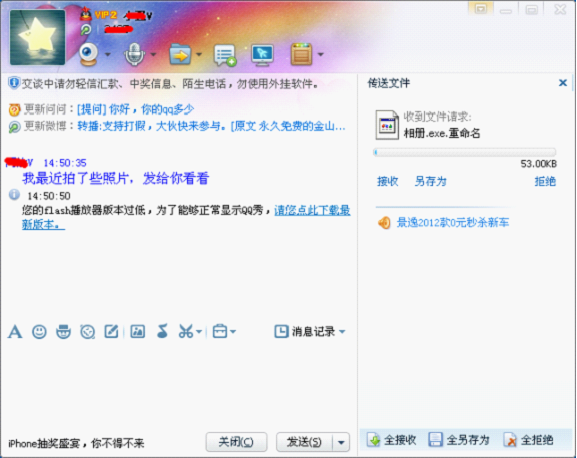Open the handwriting input tool

111,331
